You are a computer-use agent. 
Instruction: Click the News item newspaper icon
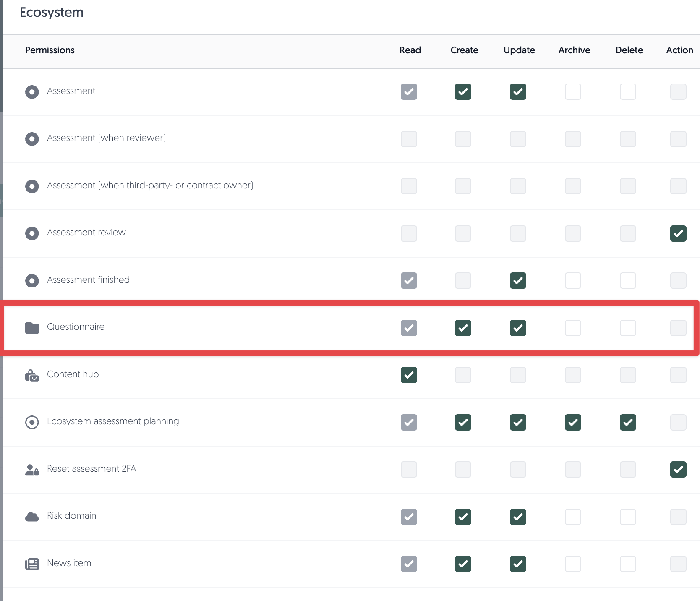(x=32, y=564)
